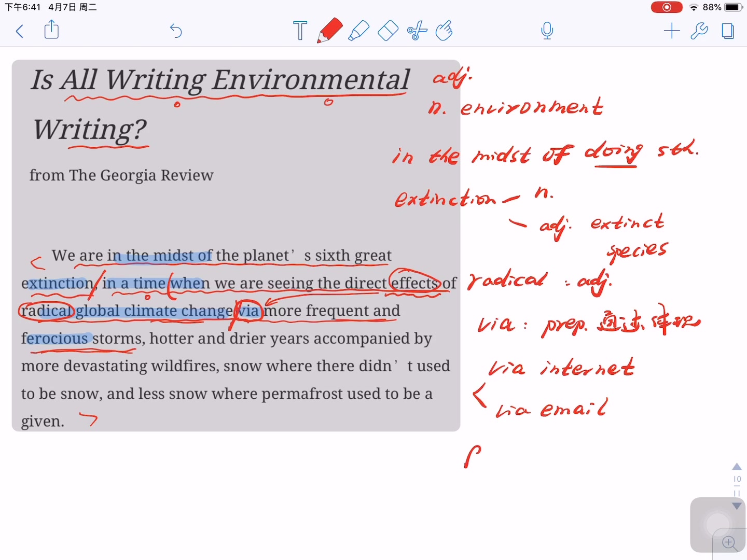Go to the next page with the down arrow

click(737, 506)
